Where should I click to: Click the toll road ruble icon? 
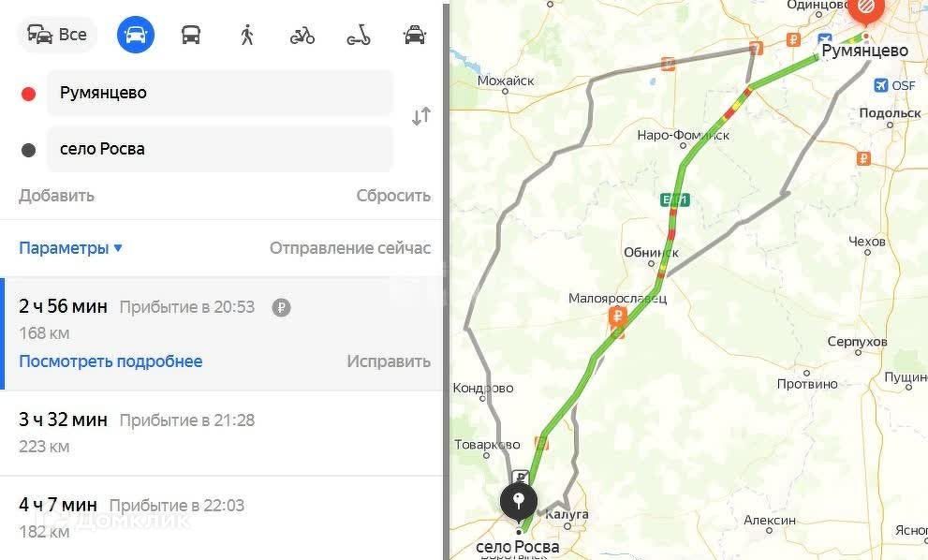click(281, 307)
